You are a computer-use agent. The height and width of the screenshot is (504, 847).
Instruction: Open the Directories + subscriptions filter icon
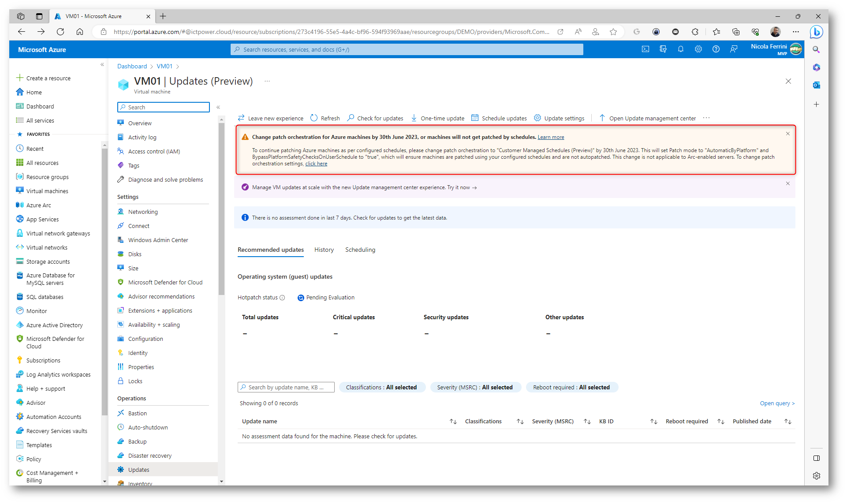point(663,49)
